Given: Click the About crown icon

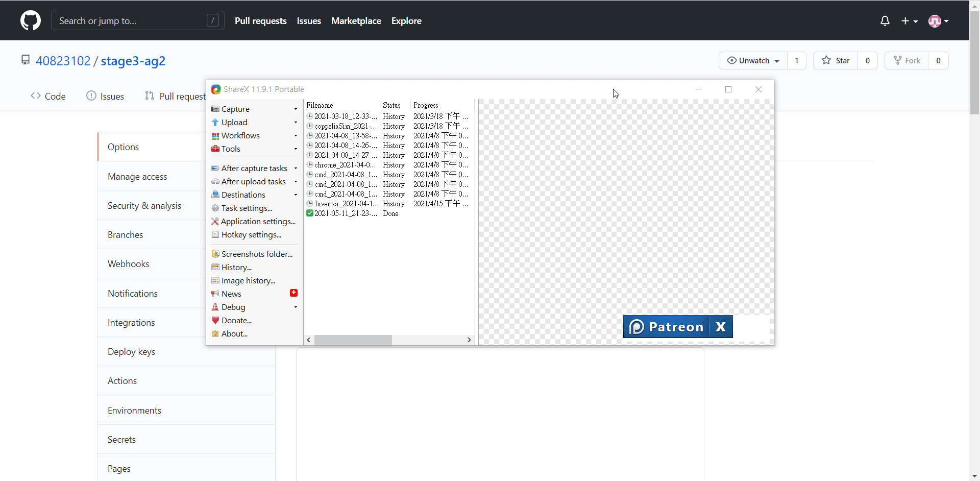Looking at the screenshot, I should point(215,333).
